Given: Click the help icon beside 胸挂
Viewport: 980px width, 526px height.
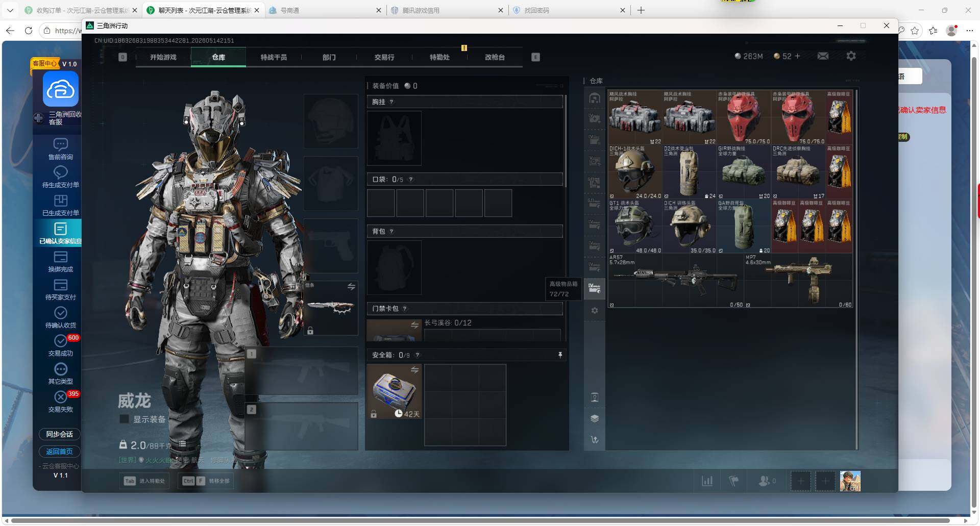Looking at the screenshot, I should (391, 102).
